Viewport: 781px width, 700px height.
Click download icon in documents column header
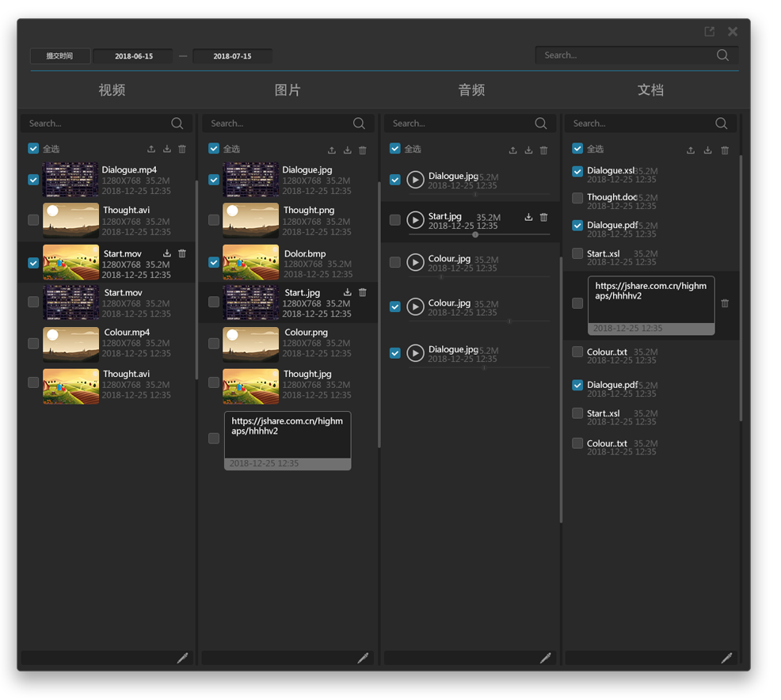coord(707,150)
